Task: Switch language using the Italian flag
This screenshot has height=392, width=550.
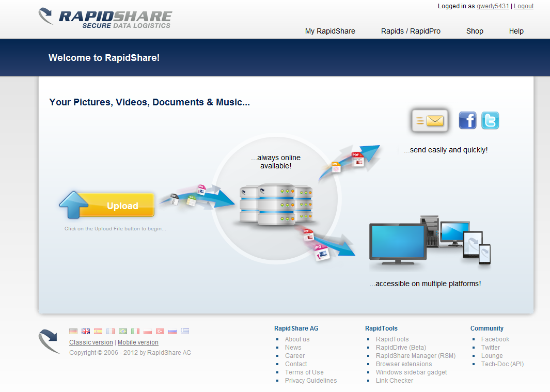Action: click(x=135, y=331)
